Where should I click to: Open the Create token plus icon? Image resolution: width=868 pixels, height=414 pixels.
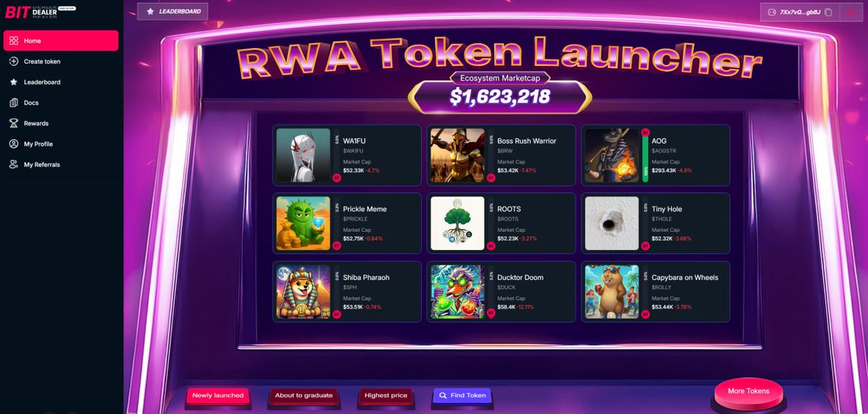point(14,61)
